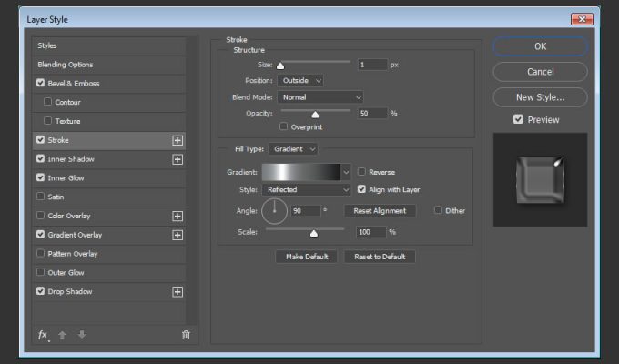The height and width of the screenshot is (364, 619).
Task: Enable the Pattern Overlay checkbox
Action: (x=40, y=253)
